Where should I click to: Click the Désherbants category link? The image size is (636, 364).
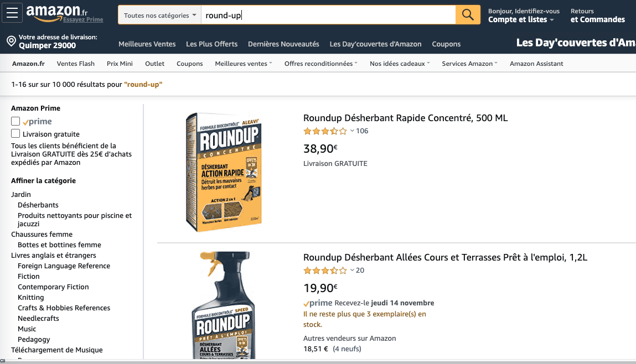point(38,205)
